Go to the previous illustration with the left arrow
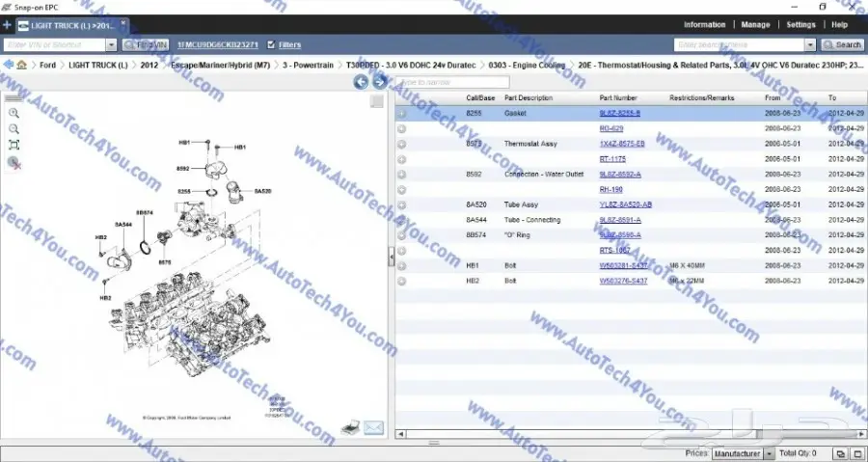The image size is (868, 462). click(x=361, y=82)
